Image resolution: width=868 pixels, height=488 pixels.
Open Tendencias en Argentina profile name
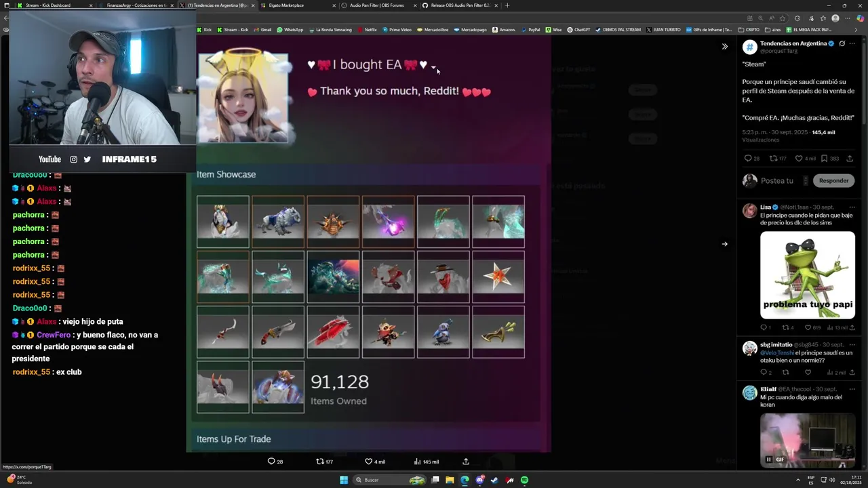click(793, 43)
